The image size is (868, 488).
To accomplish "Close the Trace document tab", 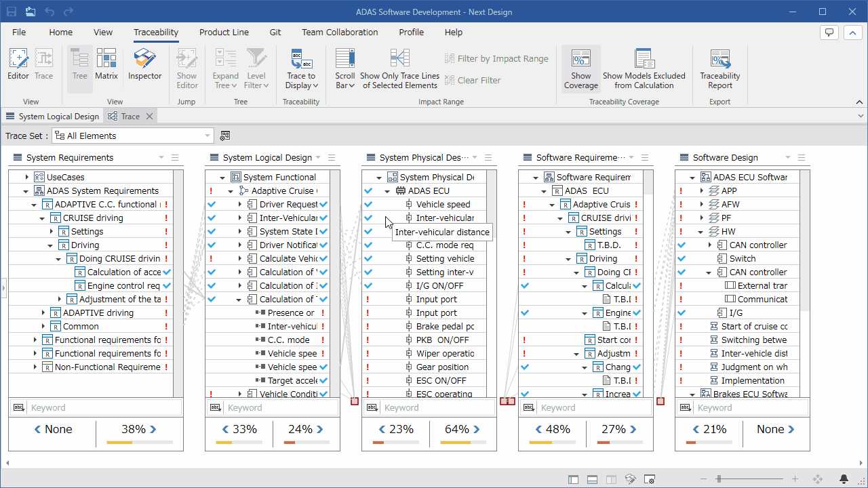I will click(150, 117).
